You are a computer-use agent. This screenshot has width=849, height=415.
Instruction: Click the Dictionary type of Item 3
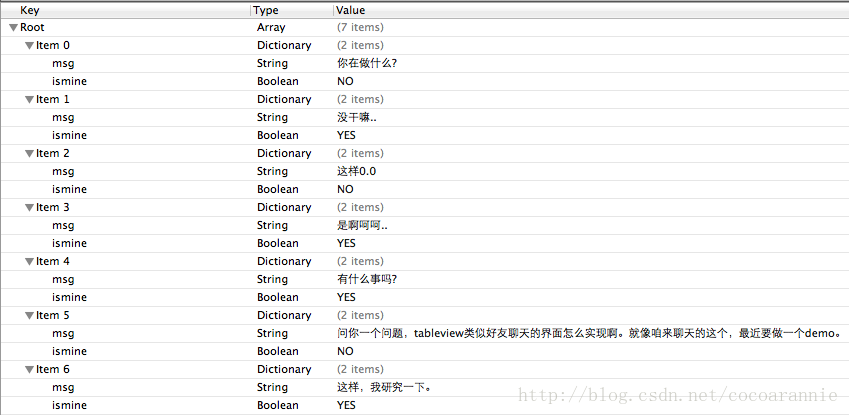[x=284, y=207]
